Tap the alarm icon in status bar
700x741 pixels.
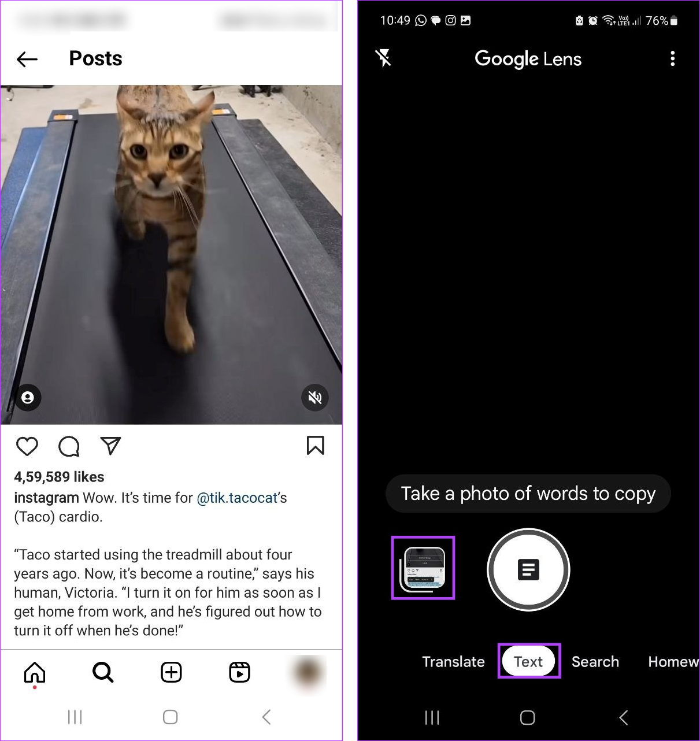593,20
